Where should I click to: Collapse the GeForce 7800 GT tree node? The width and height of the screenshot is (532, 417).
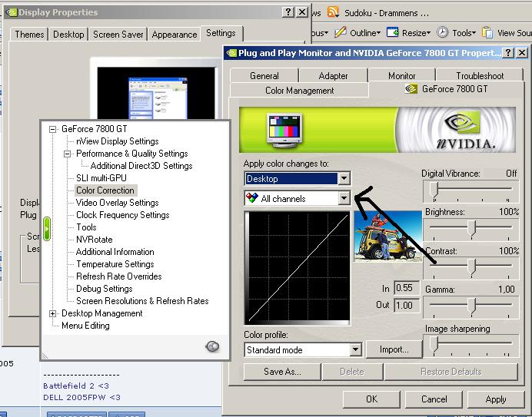pyautogui.click(x=52, y=129)
